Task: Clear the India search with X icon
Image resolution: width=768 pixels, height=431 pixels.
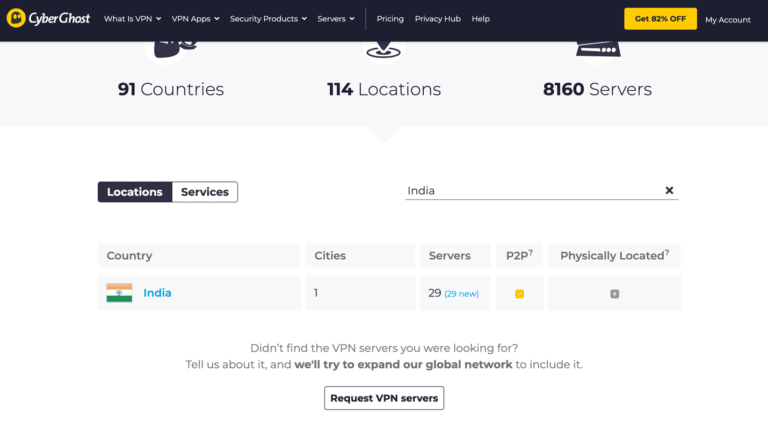Action: [x=669, y=191]
